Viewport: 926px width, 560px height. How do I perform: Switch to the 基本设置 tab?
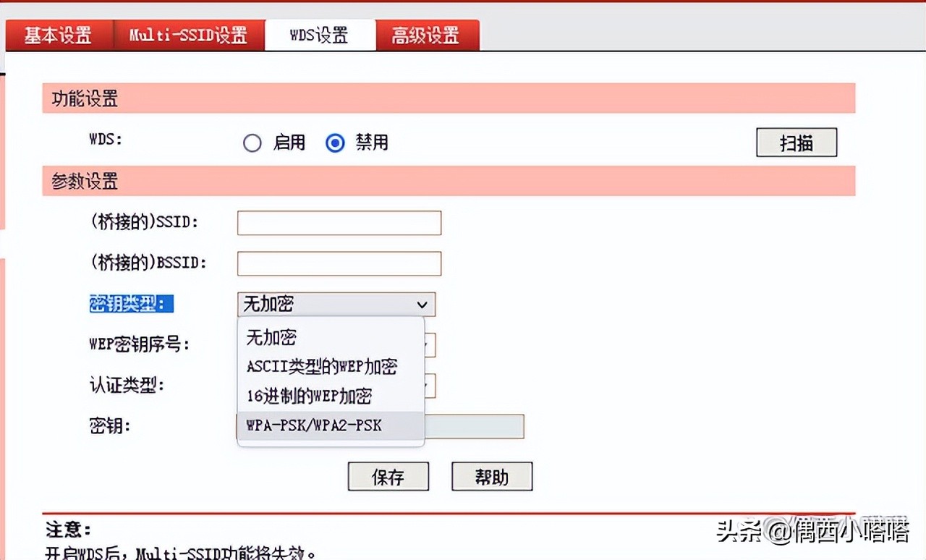(58, 35)
